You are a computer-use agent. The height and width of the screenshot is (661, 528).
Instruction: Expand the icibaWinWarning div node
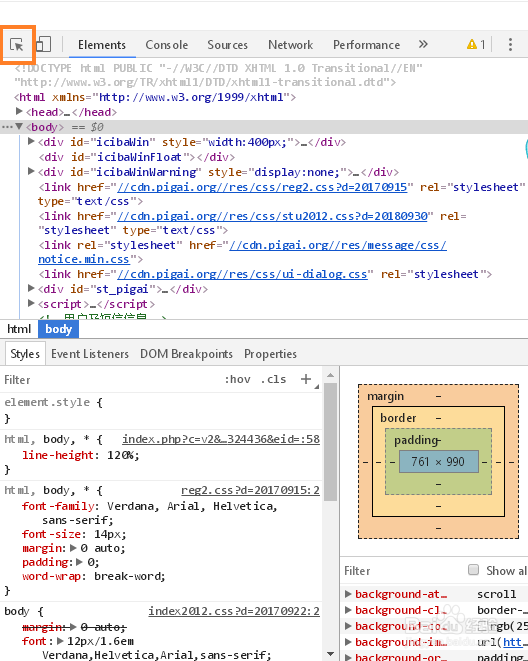[x=31, y=171]
